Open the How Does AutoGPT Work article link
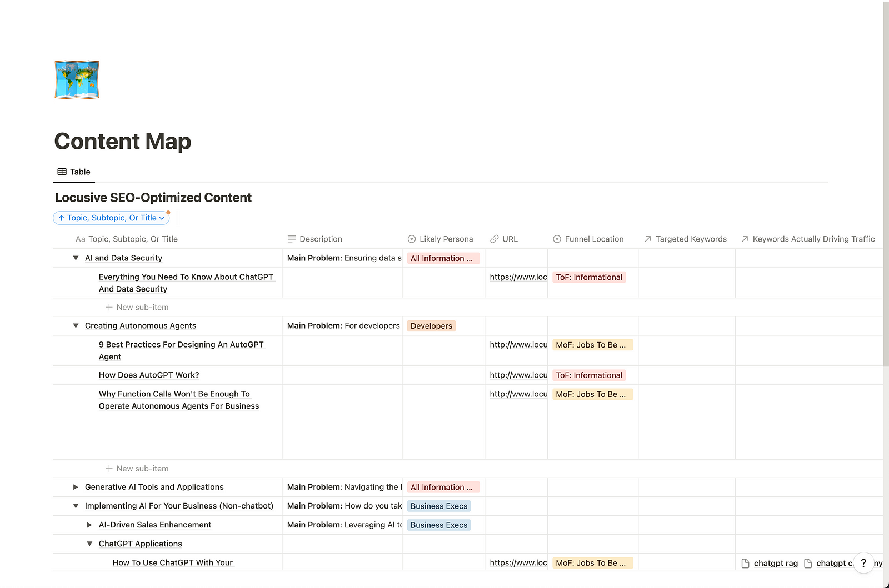The width and height of the screenshot is (889, 588). click(x=148, y=375)
